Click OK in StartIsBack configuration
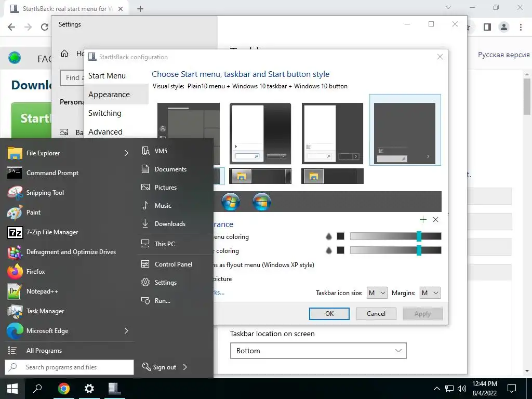 (x=329, y=313)
